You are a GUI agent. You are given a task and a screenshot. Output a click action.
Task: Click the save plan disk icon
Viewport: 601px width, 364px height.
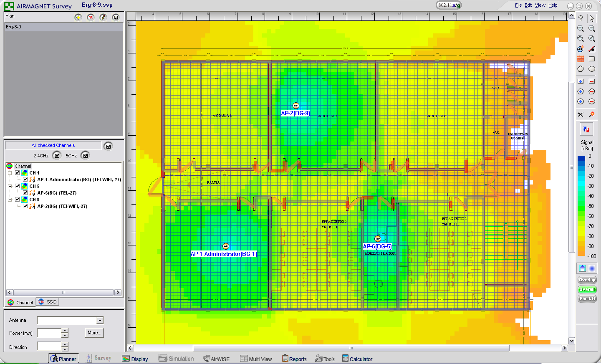(116, 17)
